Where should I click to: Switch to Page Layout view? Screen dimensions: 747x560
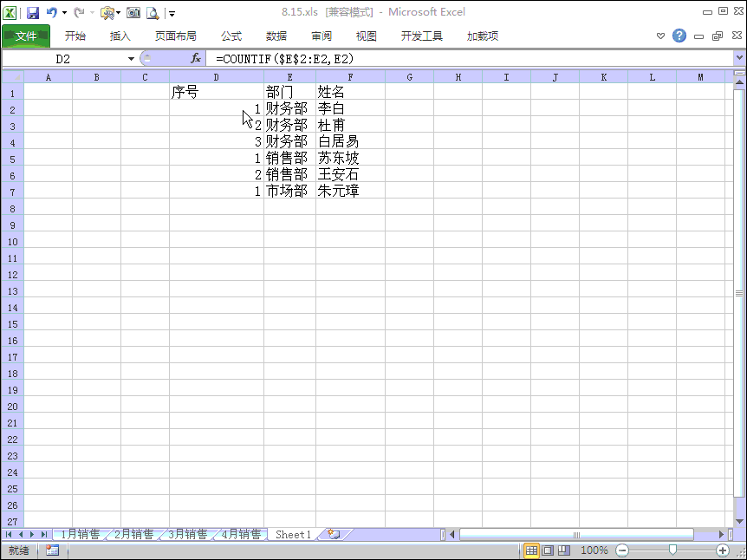[548, 550]
